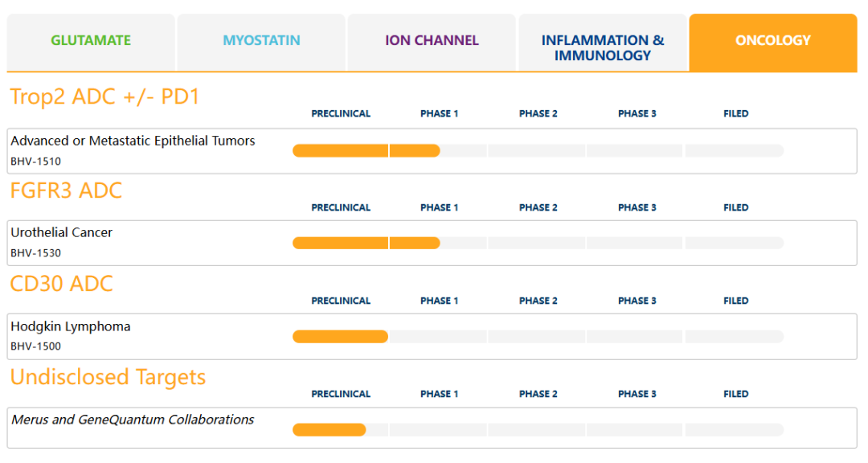Open the Urothelial Cancer program row

click(61, 232)
